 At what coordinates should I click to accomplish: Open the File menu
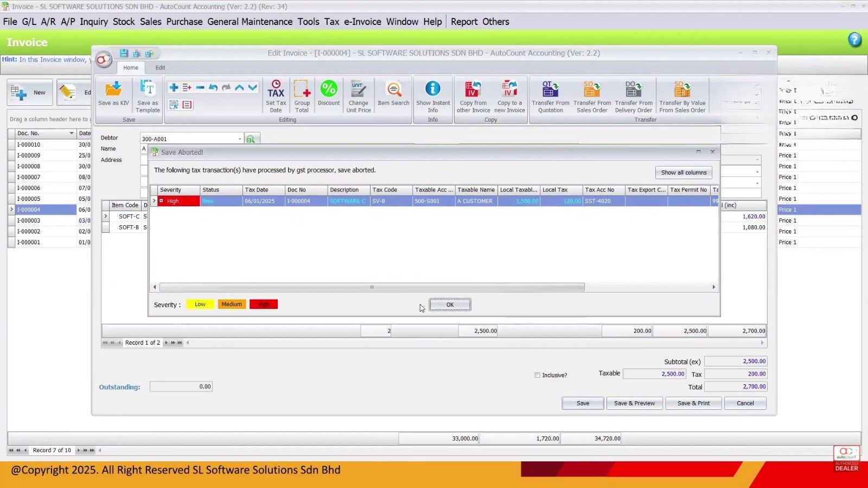click(10, 22)
